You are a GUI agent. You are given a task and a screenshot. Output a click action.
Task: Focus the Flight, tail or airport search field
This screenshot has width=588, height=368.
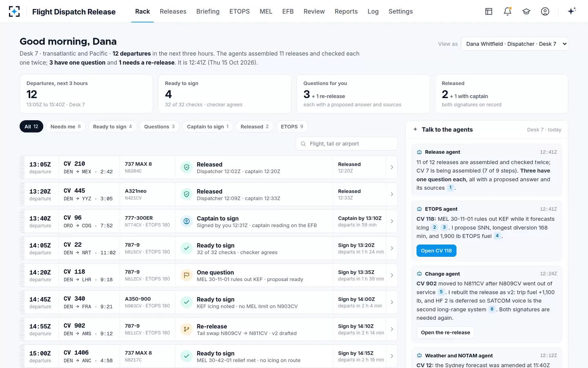(x=347, y=144)
